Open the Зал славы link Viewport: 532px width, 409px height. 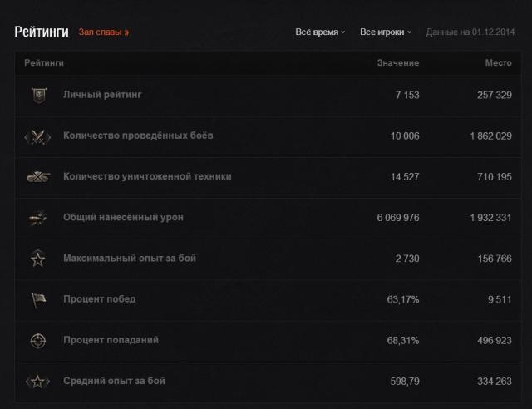(104, 32)
